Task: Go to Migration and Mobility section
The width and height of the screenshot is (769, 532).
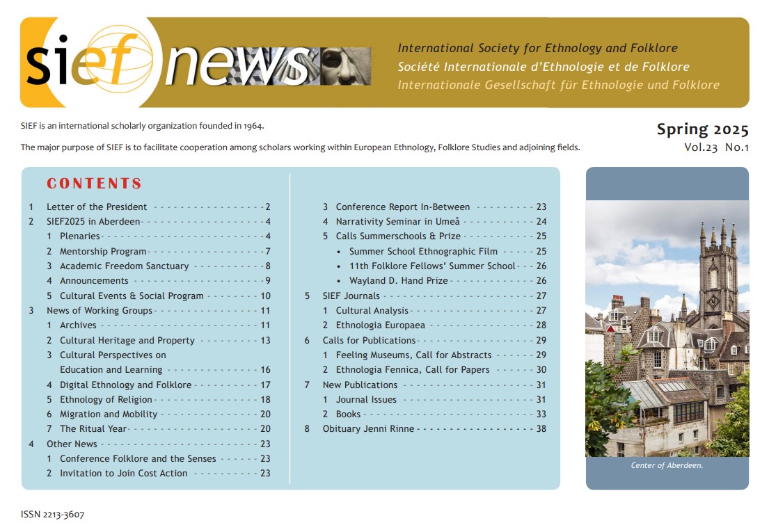Action: tap(109, 414)
